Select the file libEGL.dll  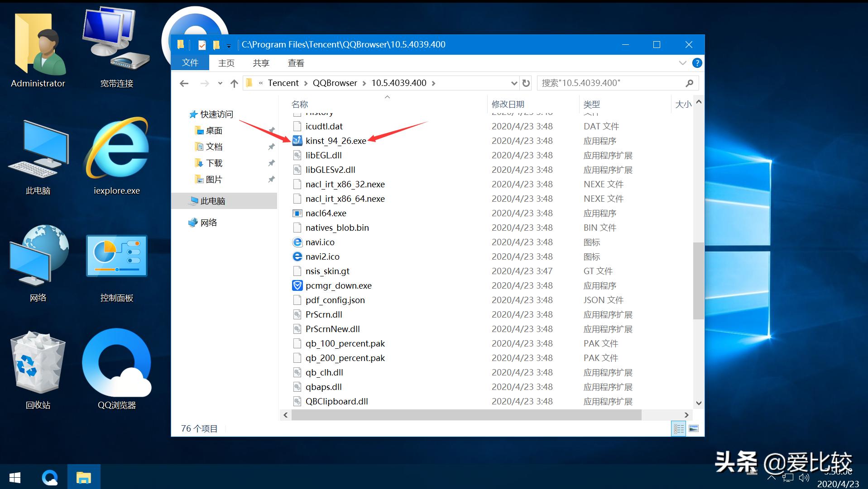pyautogui.click(x=323, y=155)
